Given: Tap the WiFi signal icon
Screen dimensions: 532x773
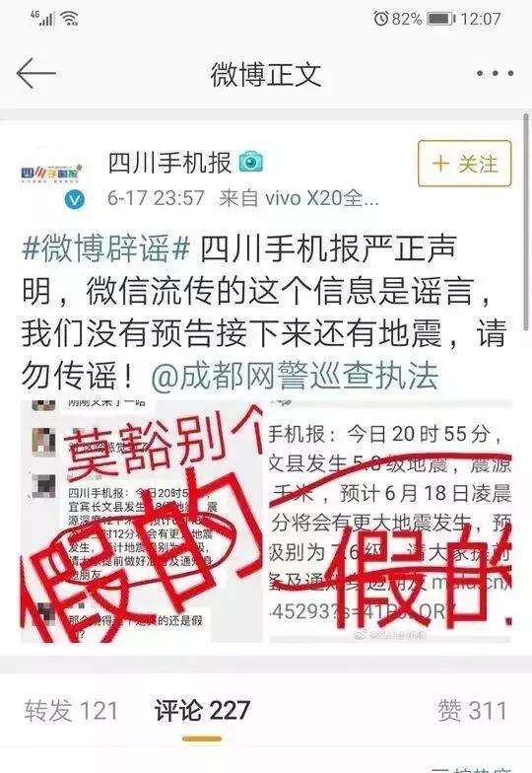Looking at the screenshot, I should tap(70, 19).
